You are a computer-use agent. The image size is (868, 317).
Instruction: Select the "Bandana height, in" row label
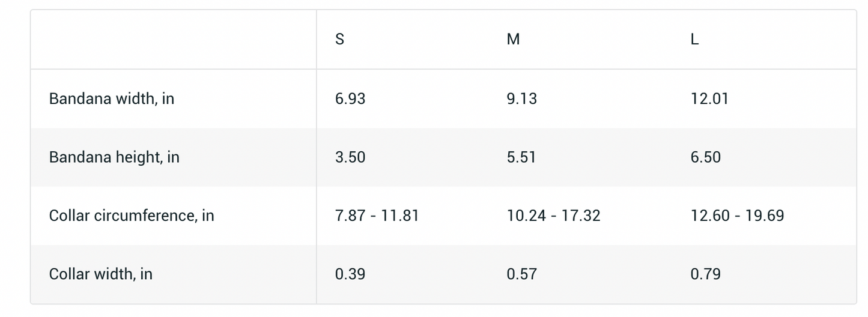(x=114, y=157)
